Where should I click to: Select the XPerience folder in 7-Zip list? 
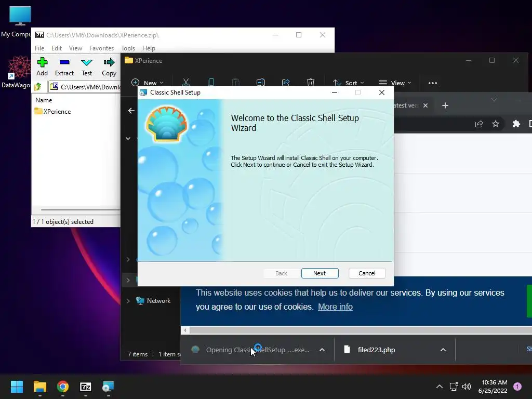(x=52, y=111)
